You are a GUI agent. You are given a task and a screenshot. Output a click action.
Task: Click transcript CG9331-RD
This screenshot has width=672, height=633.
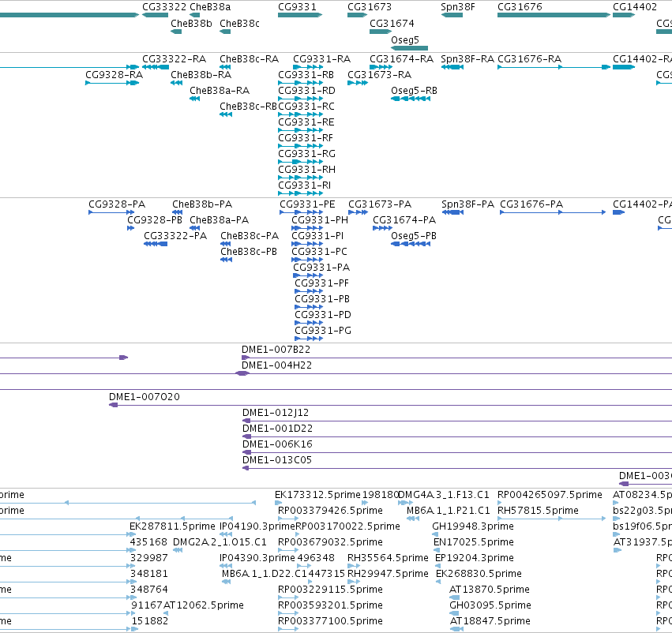click(x=300, y=99)
